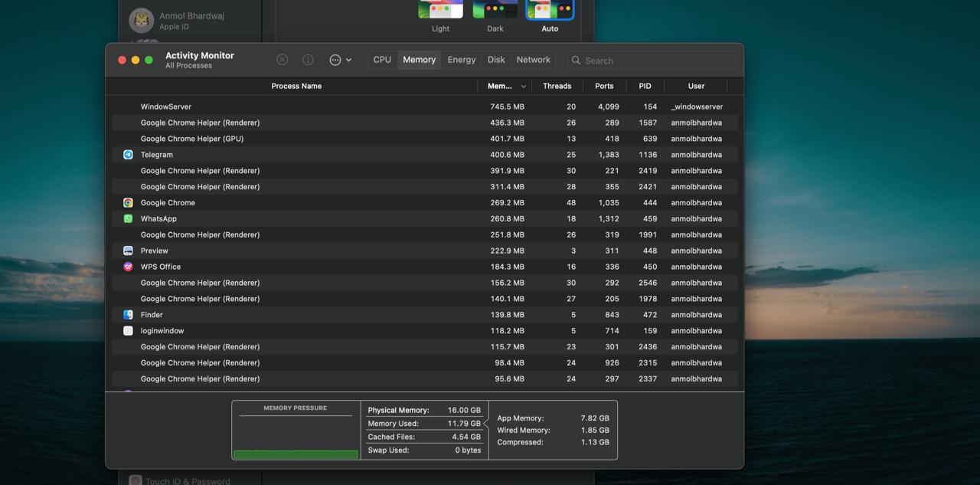The image size is (980, 485).
Task: Select Chrome Helper Renderer with PID 2421
Action: pyautogui.click(x=424, y=187)
